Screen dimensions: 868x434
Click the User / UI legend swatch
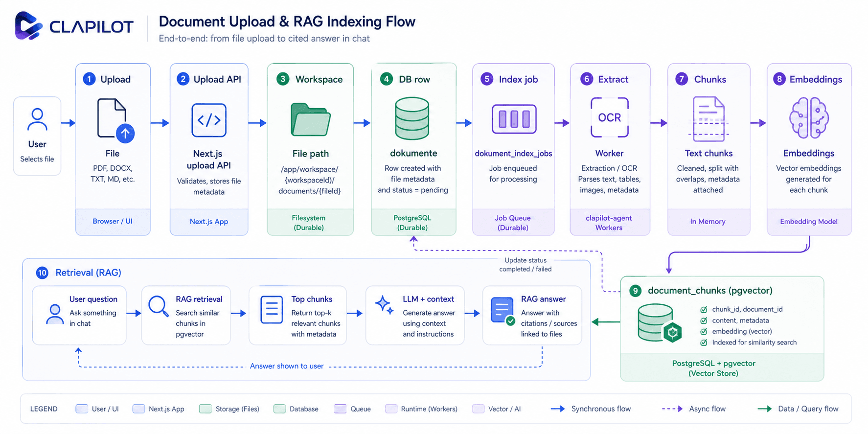click(82, 409)
